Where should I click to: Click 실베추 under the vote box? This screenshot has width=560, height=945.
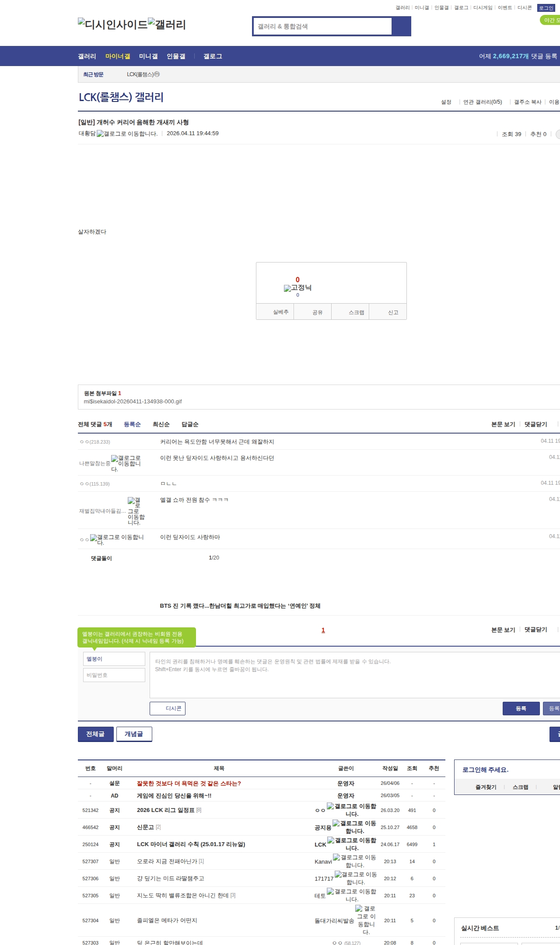(x=275, y=312)
